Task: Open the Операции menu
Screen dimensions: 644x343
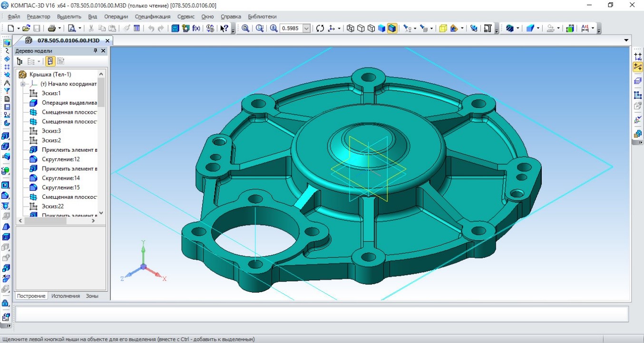Action: point(116,16)
